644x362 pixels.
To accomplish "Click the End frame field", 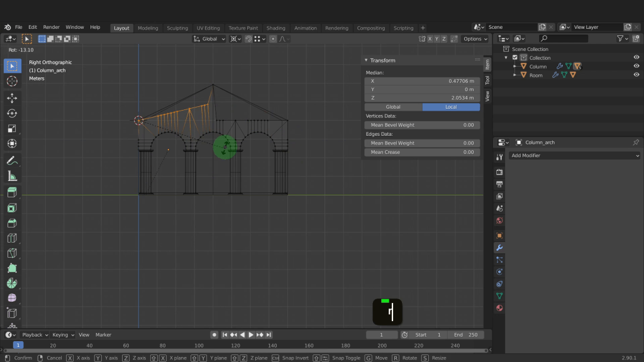I will point(465,335).
